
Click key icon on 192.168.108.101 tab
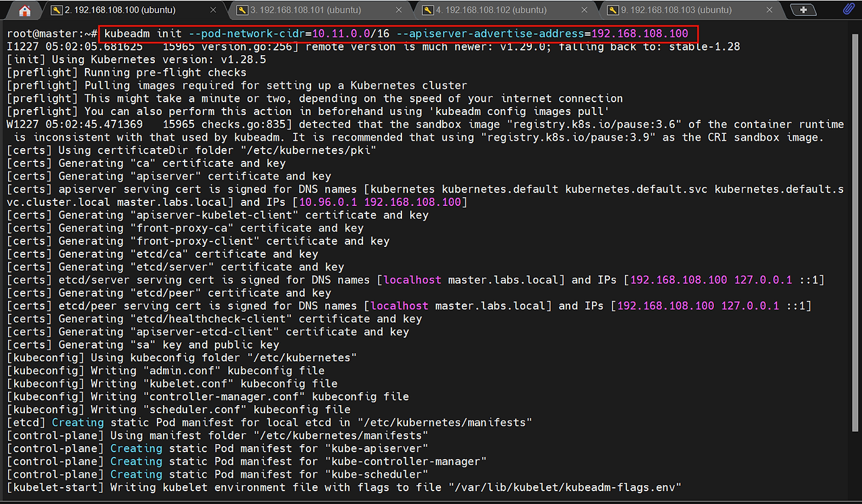point(242,10)
